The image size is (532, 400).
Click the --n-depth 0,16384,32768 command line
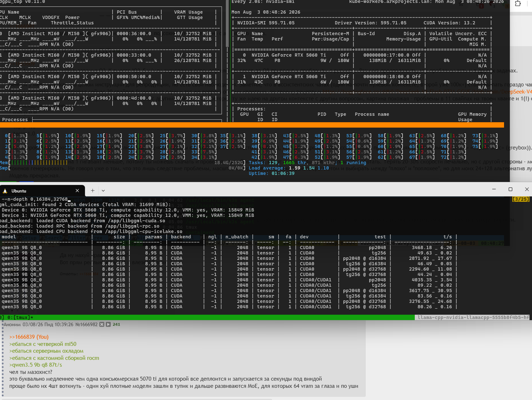tap(34, 199)
